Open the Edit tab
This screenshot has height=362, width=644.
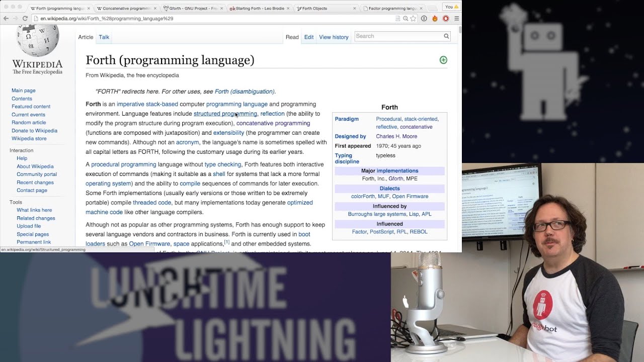(x=309, y=37)
